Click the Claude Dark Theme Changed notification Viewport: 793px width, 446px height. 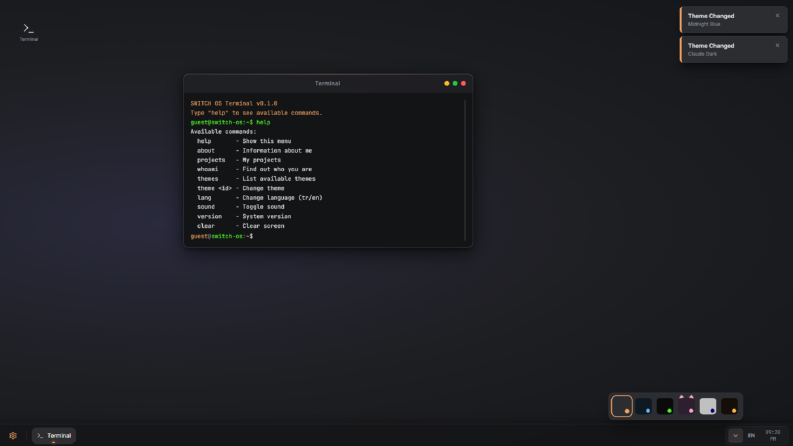[733, 50]
